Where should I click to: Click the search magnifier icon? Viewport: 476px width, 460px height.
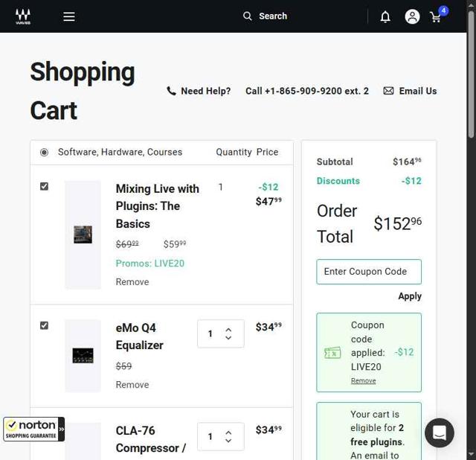point(248,16)
